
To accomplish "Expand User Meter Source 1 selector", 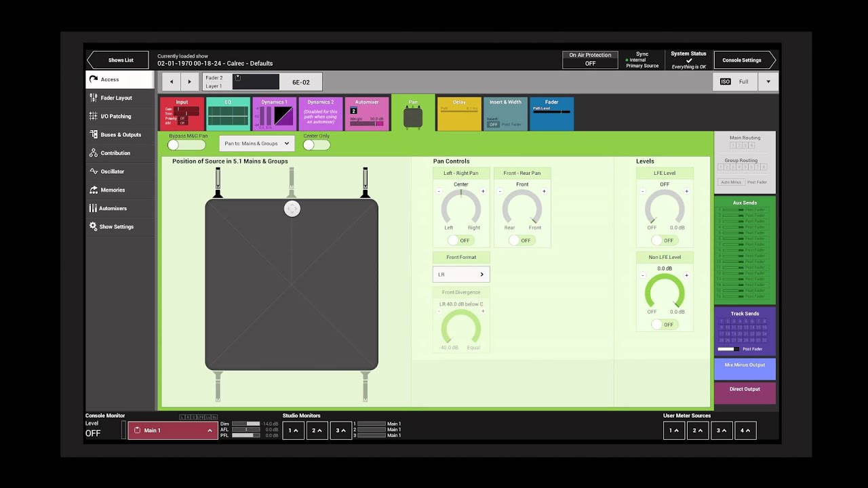I will (x=674, y=430).
